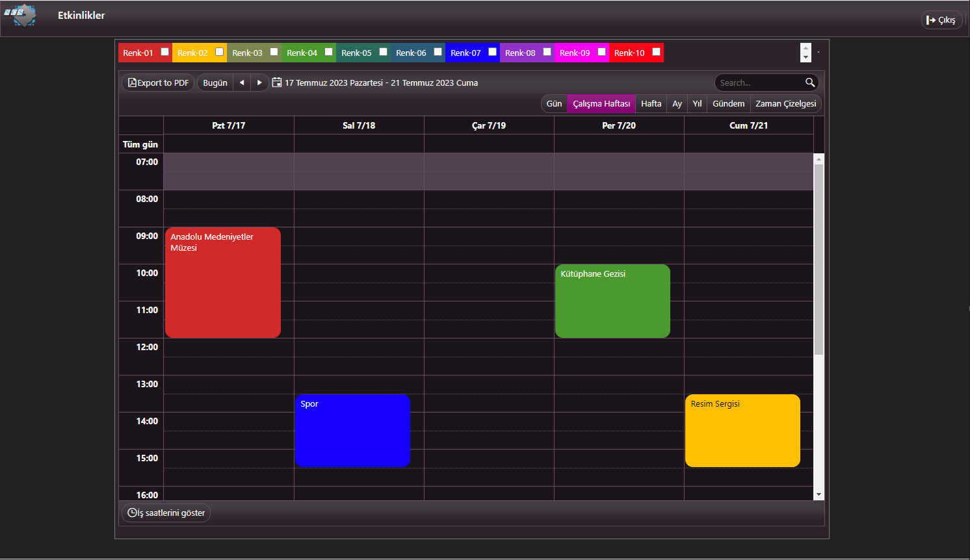Click the search magnifier icon
Viewport: 970px width, 560px height.
pyautogui.click(x=810, y=83)
